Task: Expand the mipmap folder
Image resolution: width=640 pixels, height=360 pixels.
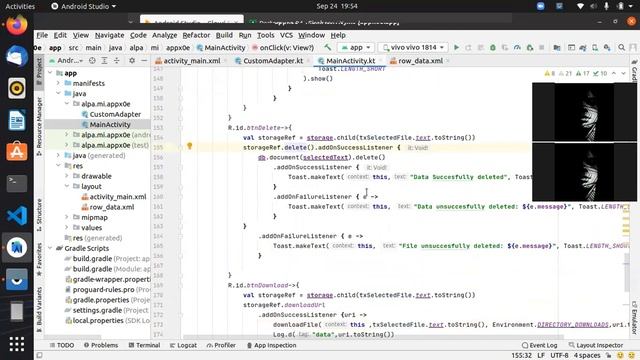Action: click(67, 217)
